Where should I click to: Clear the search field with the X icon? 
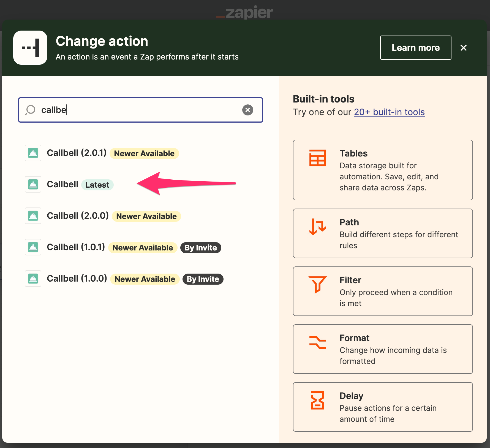[248, 110]
